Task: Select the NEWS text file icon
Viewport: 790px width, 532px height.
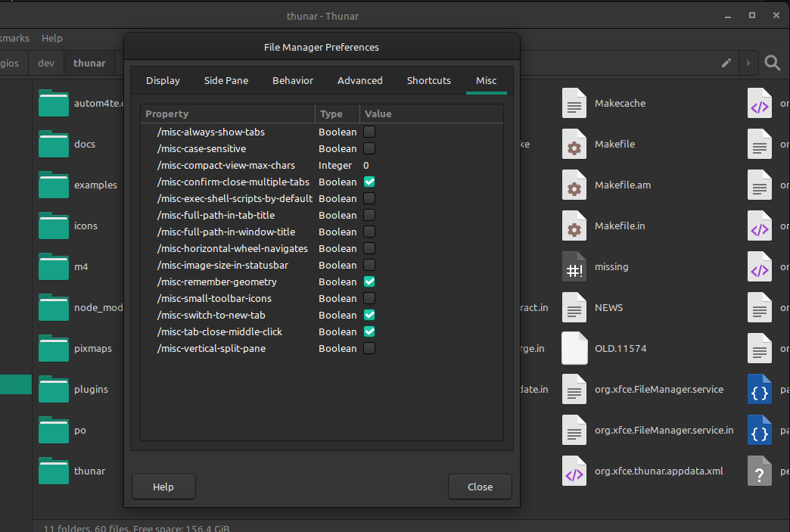Action: 574,306
